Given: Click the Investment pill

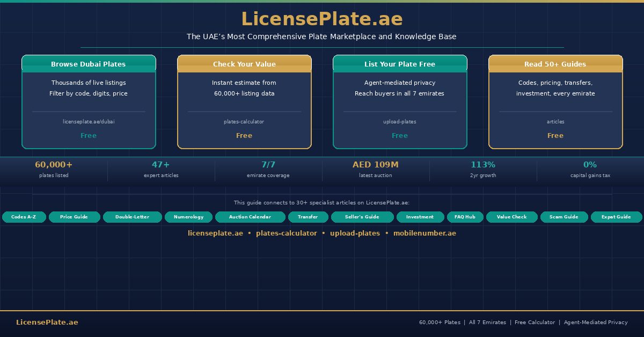Looking at the screenshot, I should [x=420, y=217].
